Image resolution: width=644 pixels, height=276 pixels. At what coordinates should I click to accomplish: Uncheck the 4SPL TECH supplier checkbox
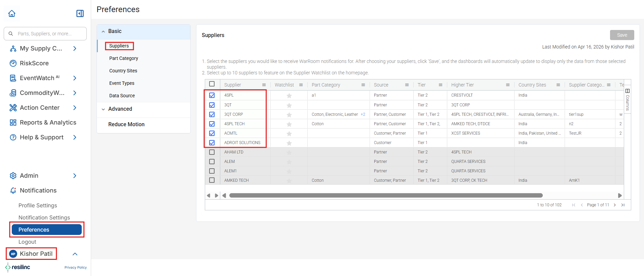[212, 124]
